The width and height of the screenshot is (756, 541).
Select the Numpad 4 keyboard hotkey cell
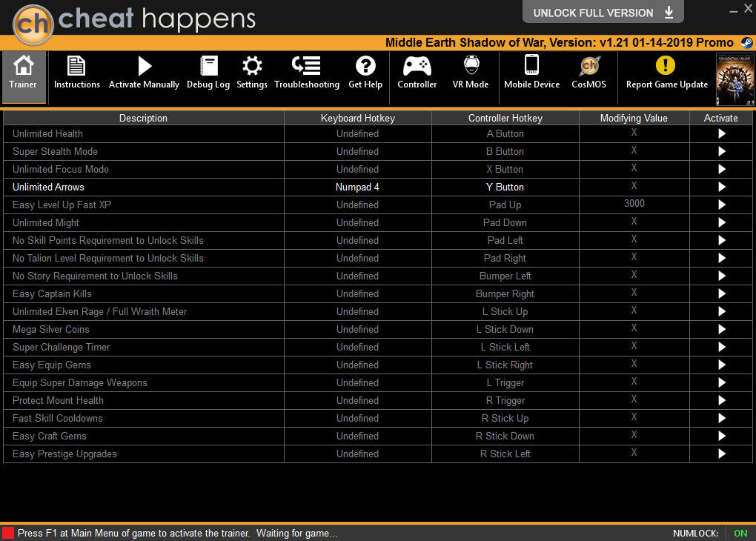tap(357, 187)
